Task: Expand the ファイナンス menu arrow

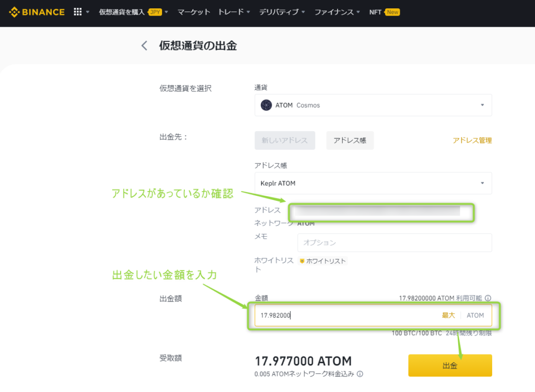Action: pos(358,12)
